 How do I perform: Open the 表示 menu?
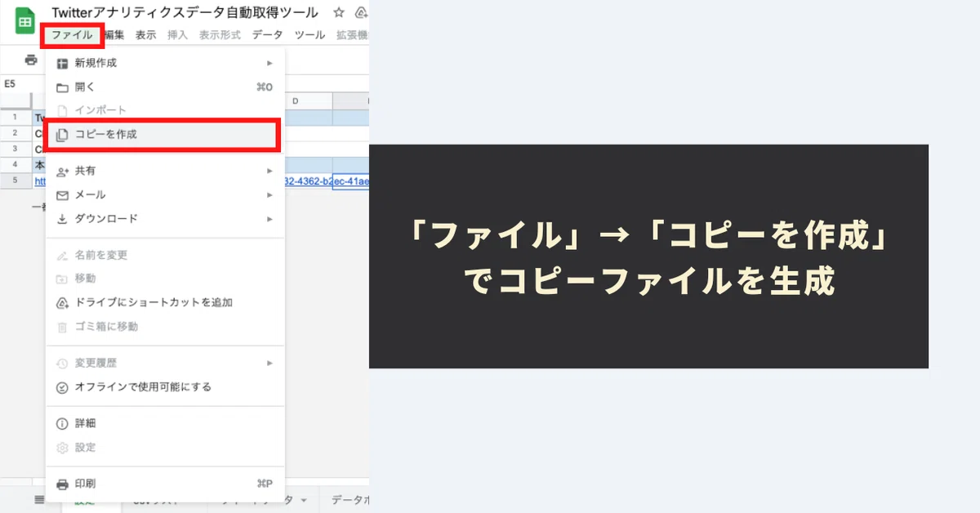click(145, 35)
